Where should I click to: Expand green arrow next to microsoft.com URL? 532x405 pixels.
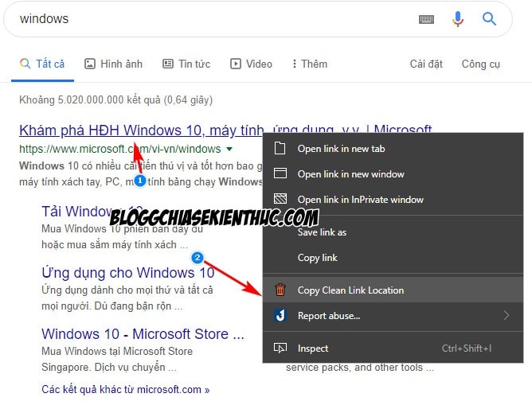click(229, 149)
